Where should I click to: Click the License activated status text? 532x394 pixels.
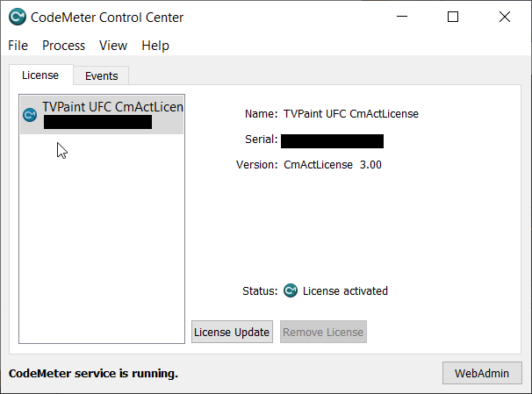tap(345, 290)
